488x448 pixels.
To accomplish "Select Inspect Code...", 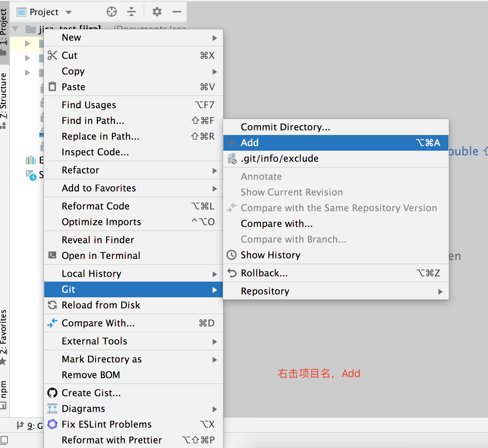I will (133, 152).
